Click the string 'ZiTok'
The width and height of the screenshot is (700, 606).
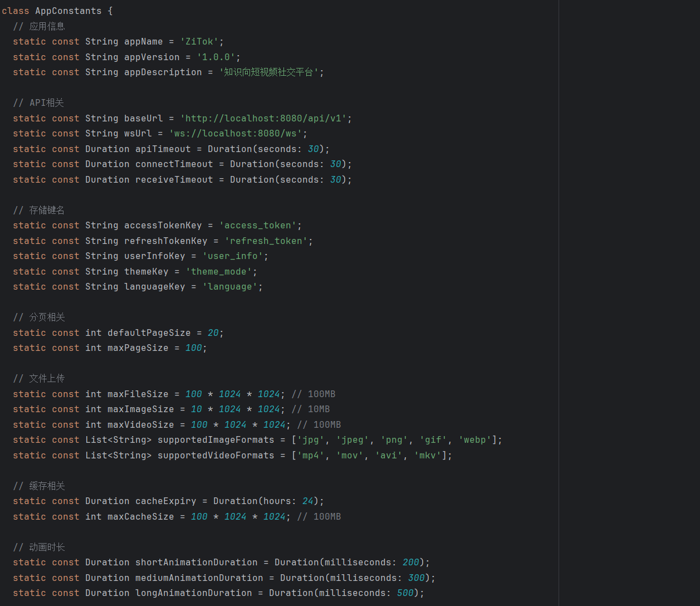(x=199, y=42)
